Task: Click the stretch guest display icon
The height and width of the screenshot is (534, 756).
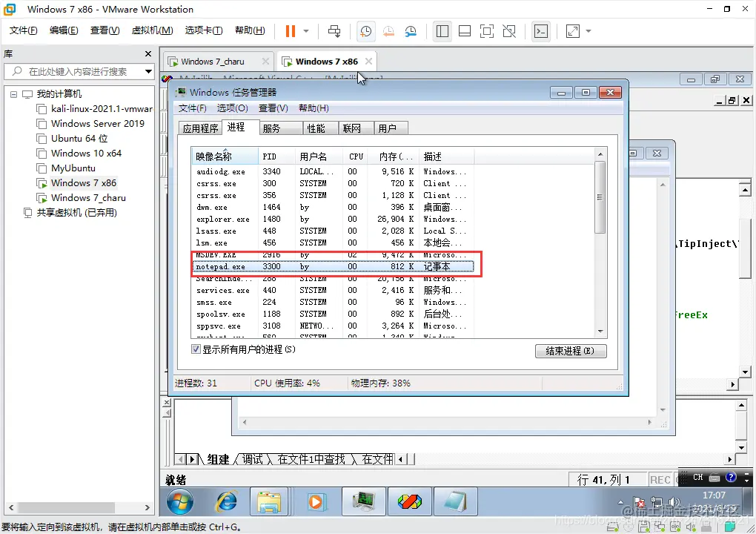Action: (573, 31)
